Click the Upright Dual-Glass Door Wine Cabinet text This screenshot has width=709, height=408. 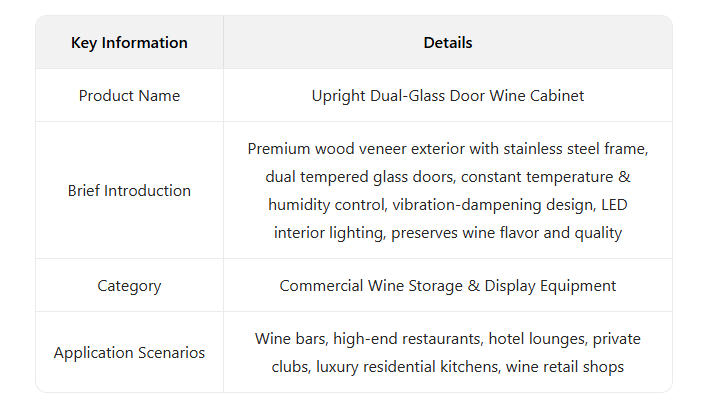(x=447, y=96)
